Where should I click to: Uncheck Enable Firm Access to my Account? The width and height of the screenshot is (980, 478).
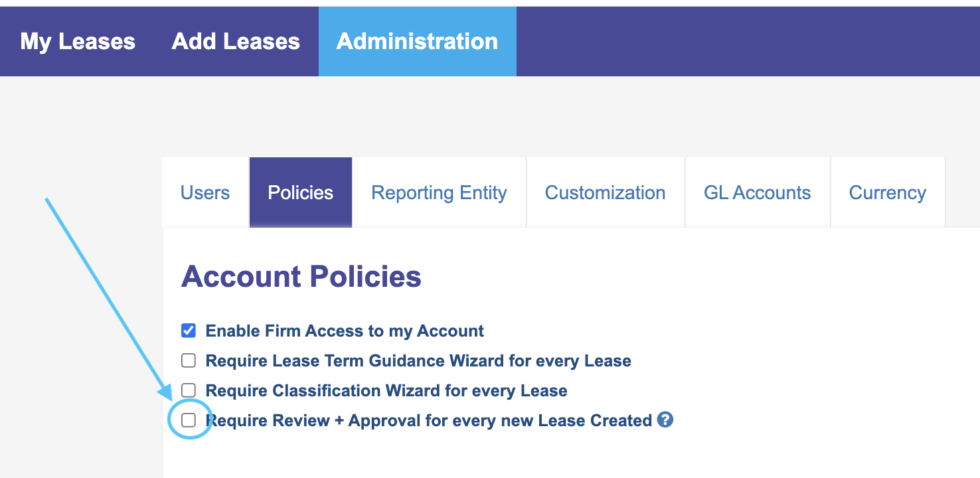coord(189,331)
